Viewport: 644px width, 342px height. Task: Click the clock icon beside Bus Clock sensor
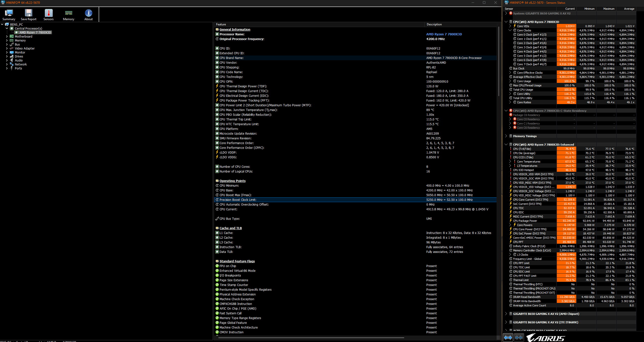pos(511,68)
